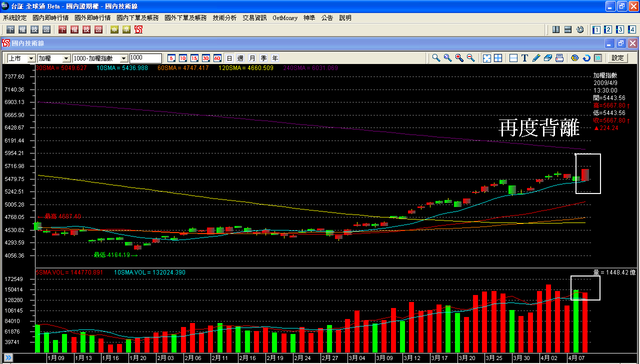
Task: Open the 技術分析 menu
Action: pos(224,18)
